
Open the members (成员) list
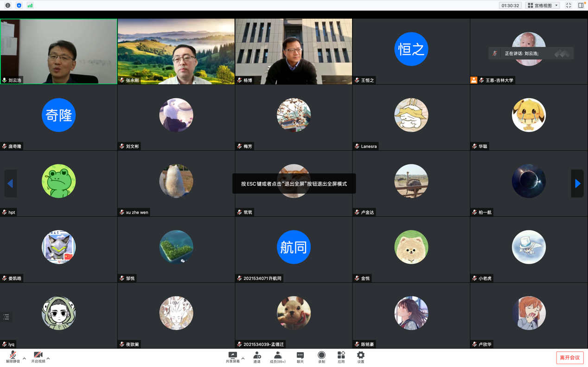[x=277, y=357]
